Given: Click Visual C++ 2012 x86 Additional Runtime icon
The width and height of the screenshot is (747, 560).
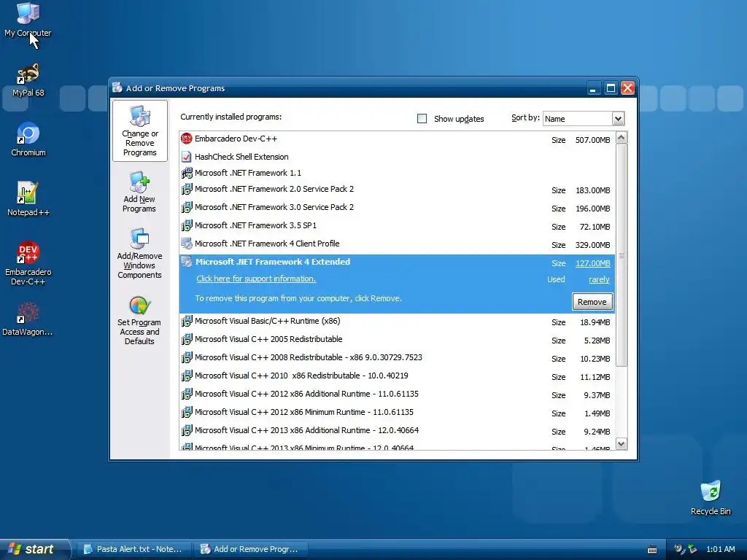Looking at the screenshot, I should (x=186, y=394).
